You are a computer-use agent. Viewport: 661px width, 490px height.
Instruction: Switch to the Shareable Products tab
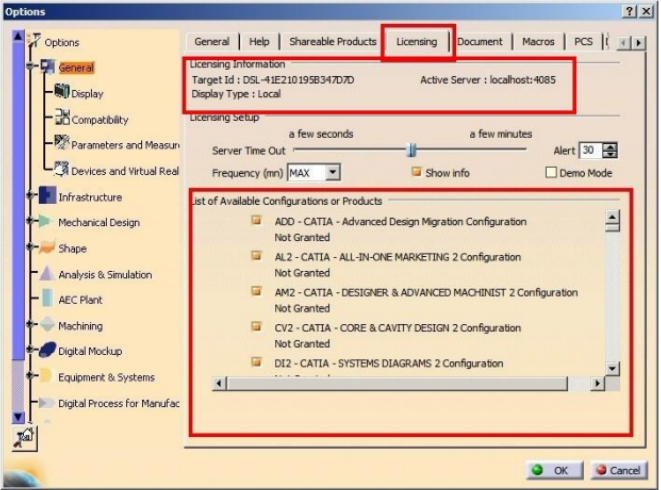(332, 42)
